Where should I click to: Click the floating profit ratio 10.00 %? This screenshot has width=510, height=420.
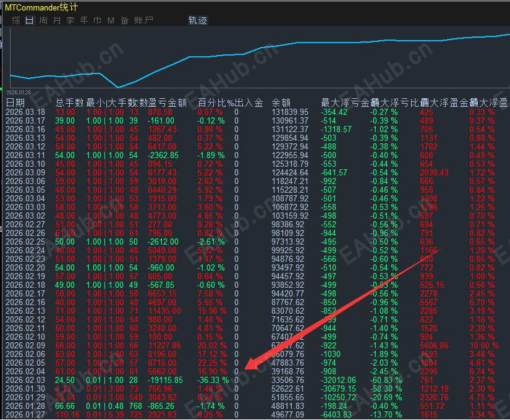(484, 345)
